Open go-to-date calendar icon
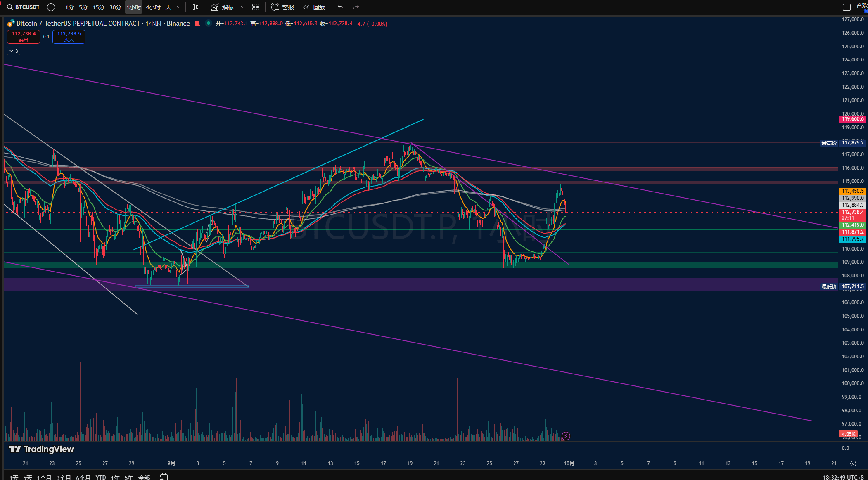868x480 pixels. point(164,477)
